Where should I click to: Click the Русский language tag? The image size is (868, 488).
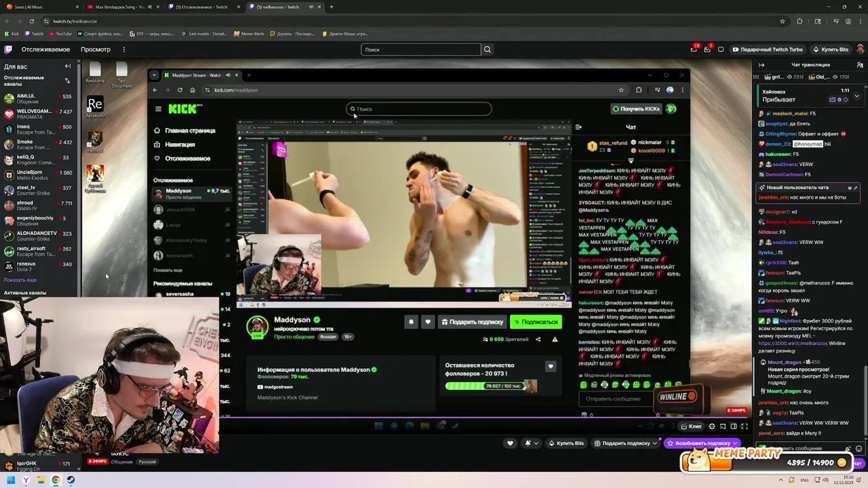[x=147, y=462]
